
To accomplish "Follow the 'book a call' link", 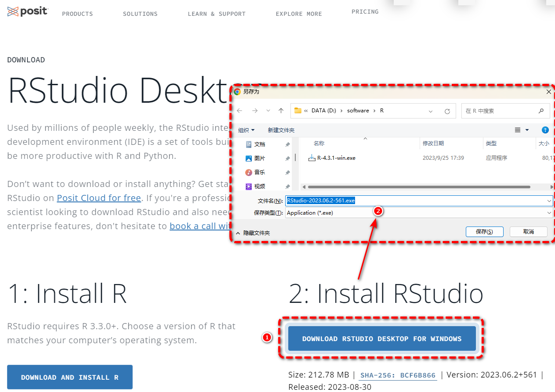I will (200, 226).
